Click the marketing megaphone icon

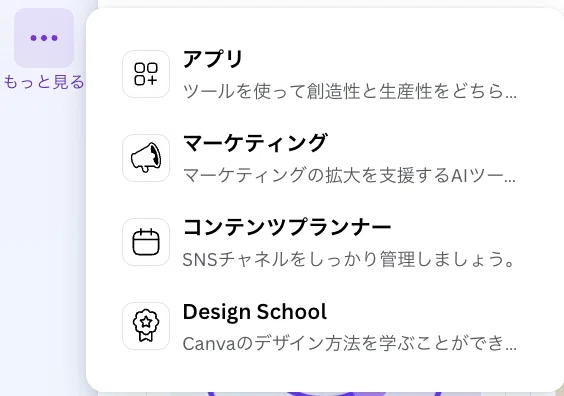(146, 158)
